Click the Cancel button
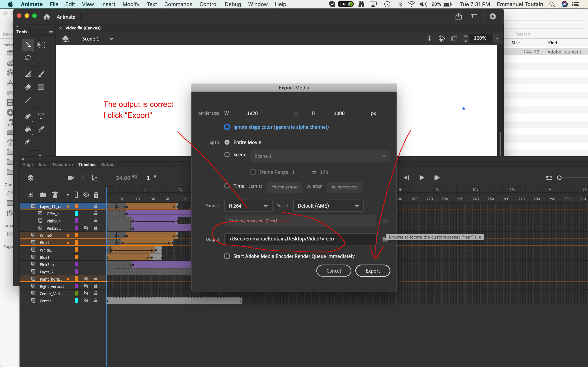 (333, 271)
